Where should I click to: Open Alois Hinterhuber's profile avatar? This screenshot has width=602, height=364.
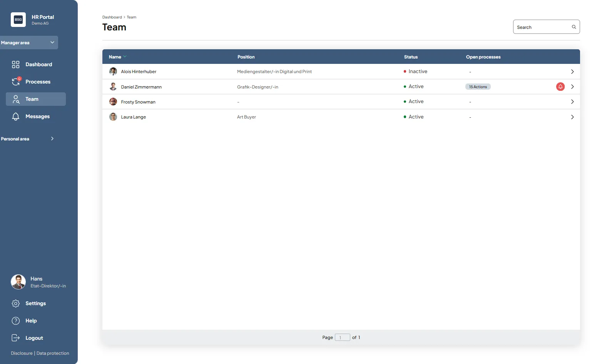[x=113, y=72]
